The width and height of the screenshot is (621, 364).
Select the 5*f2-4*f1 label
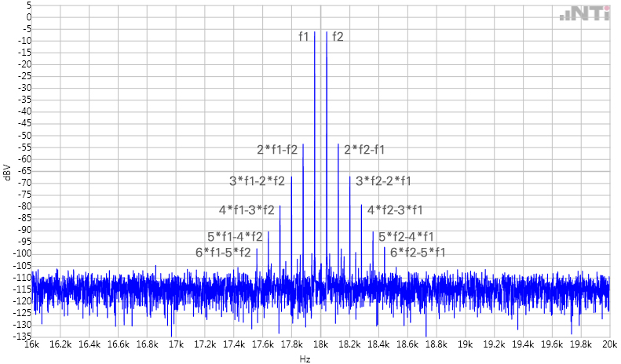click(x=406, y=236)
